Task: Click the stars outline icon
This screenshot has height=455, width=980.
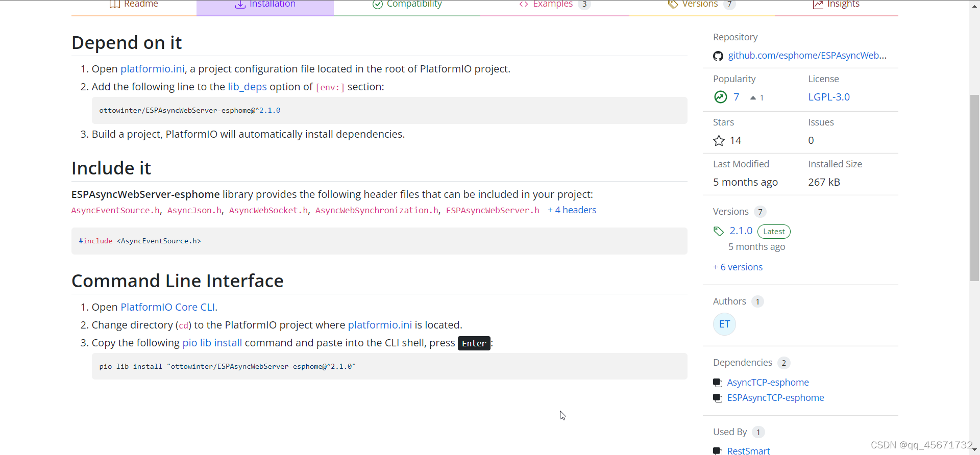Action: pyautogui.click(x=719, y=141)
